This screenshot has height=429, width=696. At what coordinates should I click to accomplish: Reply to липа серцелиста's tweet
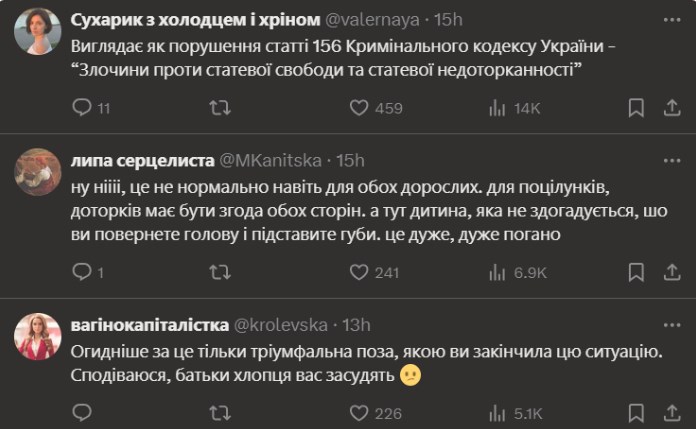pos(84,272)
